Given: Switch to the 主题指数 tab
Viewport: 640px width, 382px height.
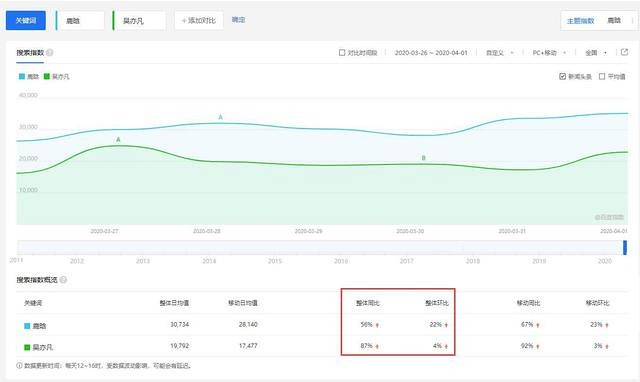Looking at the screenshot, I should [580, 20].
